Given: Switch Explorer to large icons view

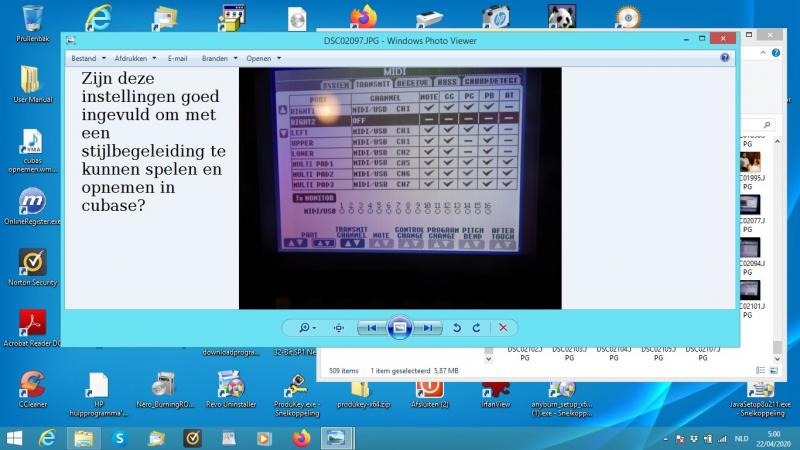Looking at the screenshot, I should coord(773,370).
